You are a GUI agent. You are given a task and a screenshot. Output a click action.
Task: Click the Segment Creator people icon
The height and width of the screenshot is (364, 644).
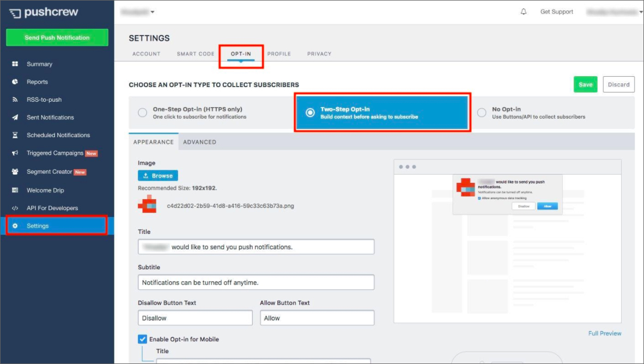tap(15, 171)
